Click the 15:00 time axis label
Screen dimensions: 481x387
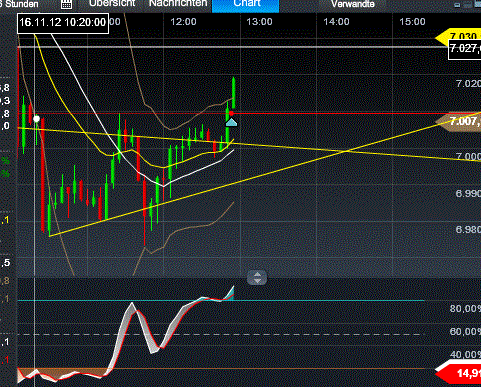click(412, 22)
